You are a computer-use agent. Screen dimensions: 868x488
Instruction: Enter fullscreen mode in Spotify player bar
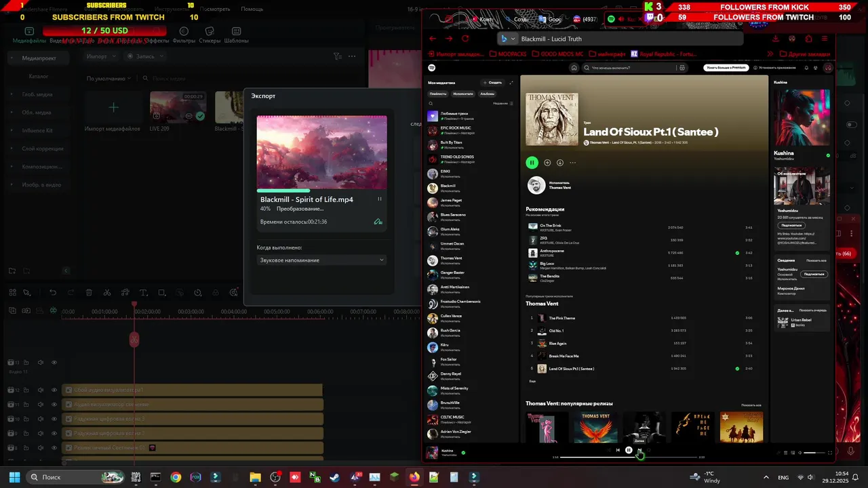(830, 453)
